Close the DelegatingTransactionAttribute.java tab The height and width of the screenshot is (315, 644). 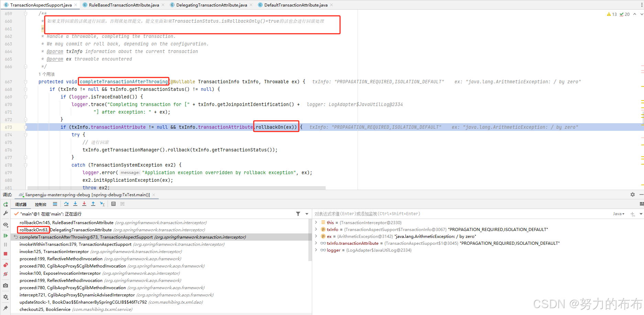[251, 5]
